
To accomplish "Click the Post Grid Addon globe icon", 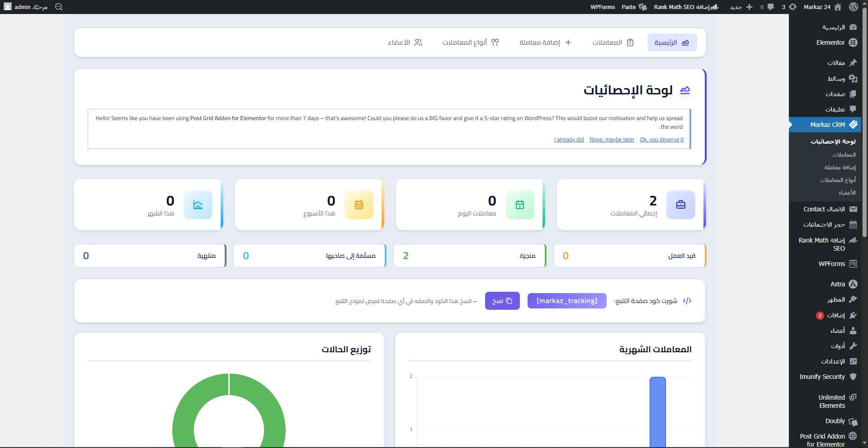I will coord(853,436).
